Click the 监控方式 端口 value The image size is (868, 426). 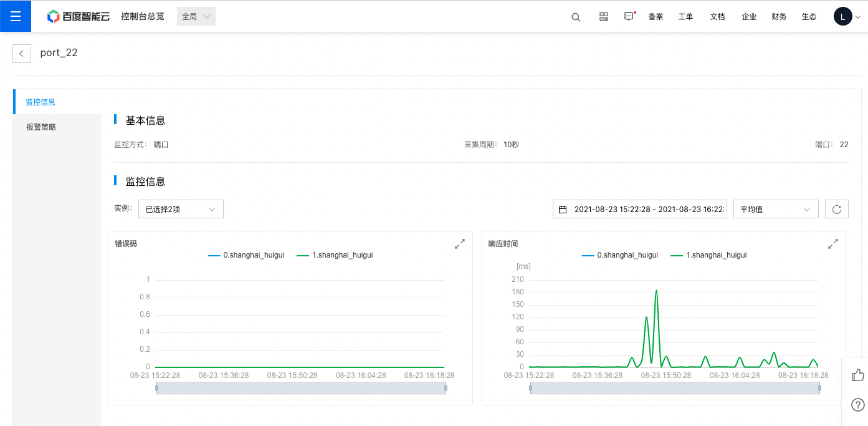click(161, 145)
